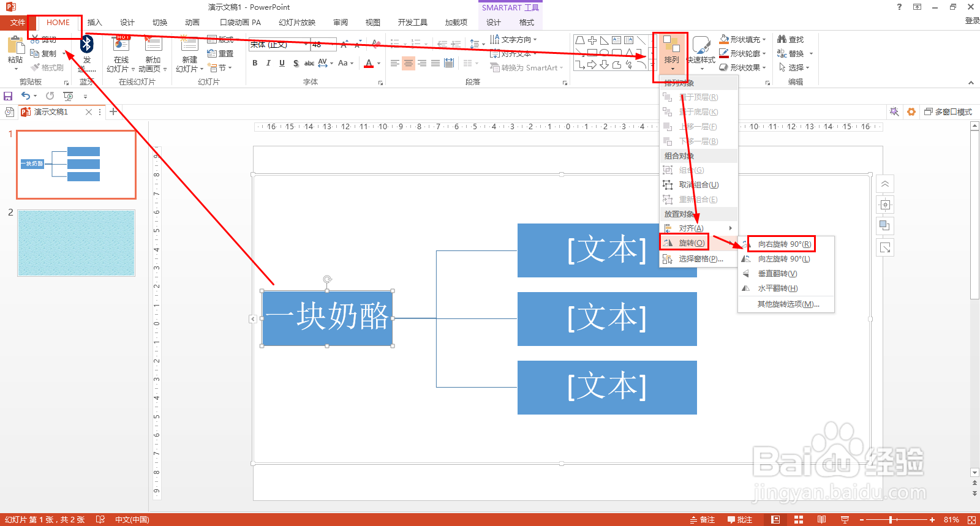
Task: Click the zoom slider handle
Action: tap(890, 520)
